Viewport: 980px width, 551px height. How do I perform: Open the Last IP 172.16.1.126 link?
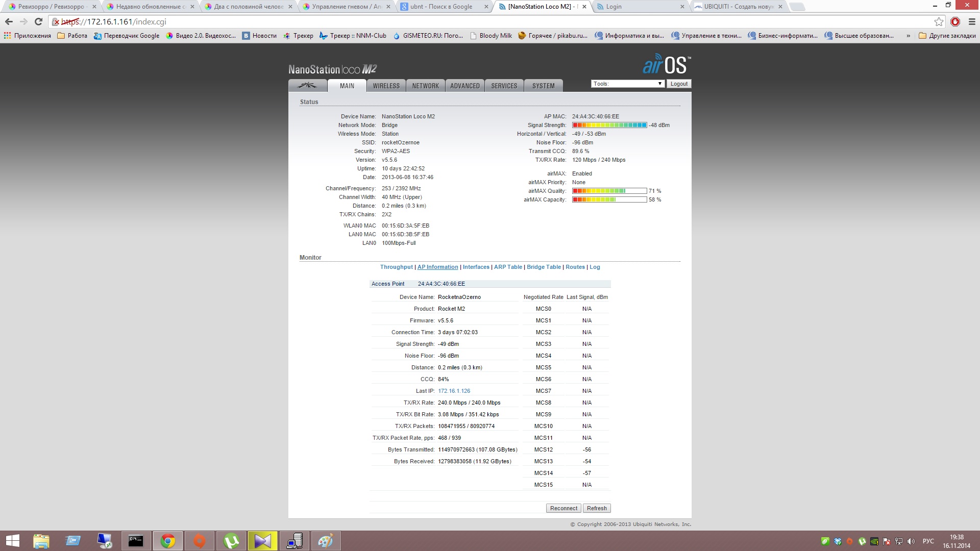pos(454,391)
